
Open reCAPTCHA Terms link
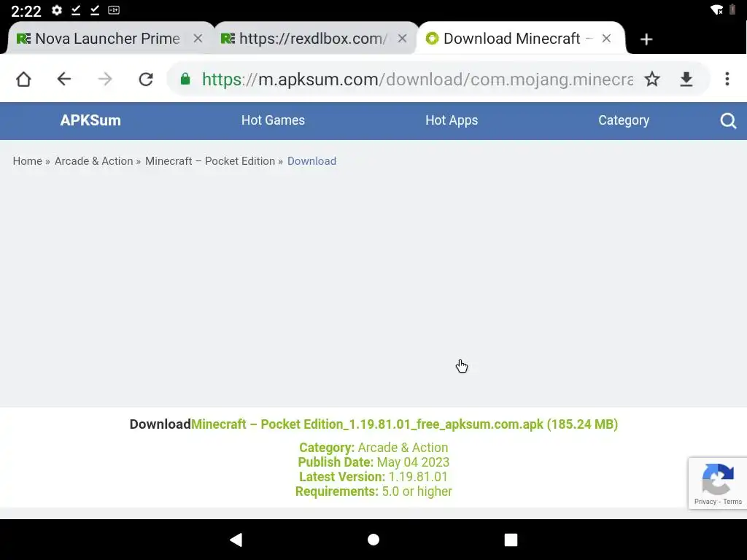[x=732, y=502]
